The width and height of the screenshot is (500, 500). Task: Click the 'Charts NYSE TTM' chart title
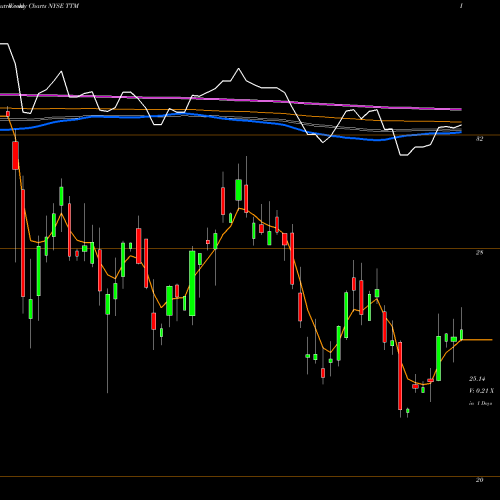(54, 6)
